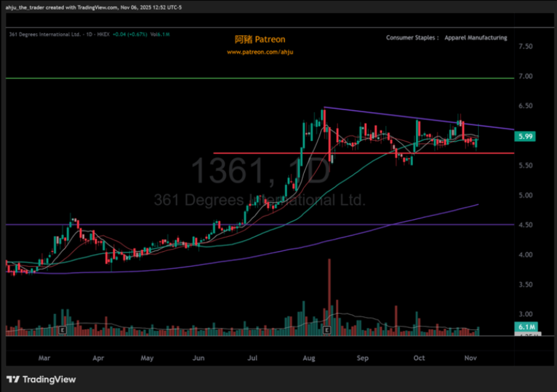Click the 6.1M volume label on axis
Viewport: 557px width, 392px height.
(526, 327)
